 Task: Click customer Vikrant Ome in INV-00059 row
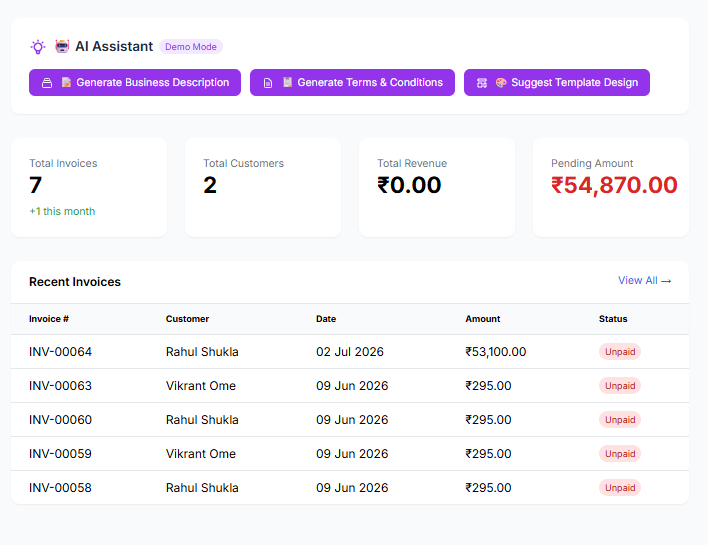(200, 454)
